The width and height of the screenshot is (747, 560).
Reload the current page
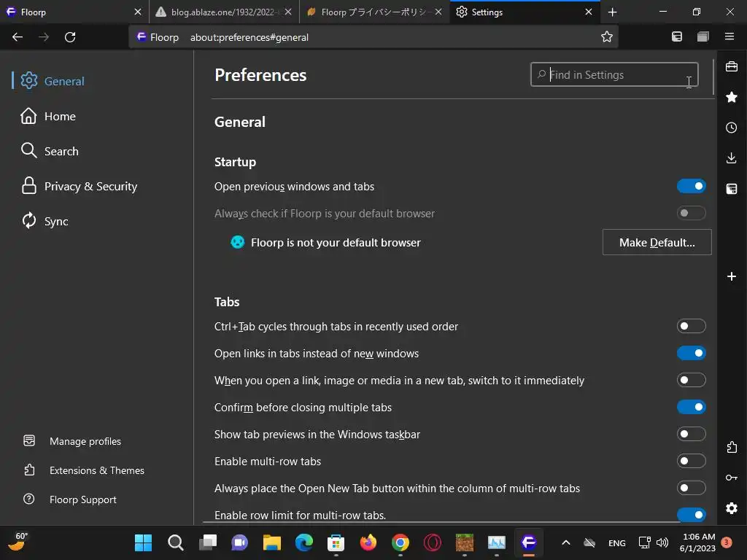coord(70,37)
